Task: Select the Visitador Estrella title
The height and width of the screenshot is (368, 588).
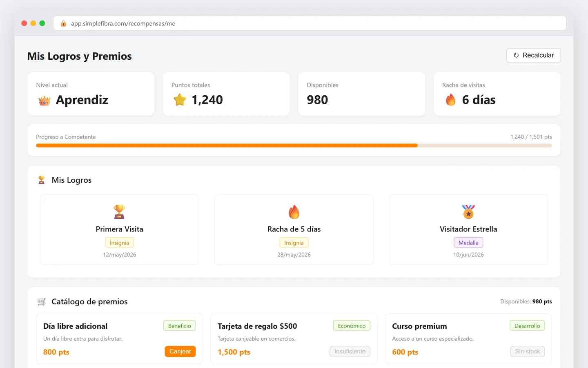Action: [468, 229]
